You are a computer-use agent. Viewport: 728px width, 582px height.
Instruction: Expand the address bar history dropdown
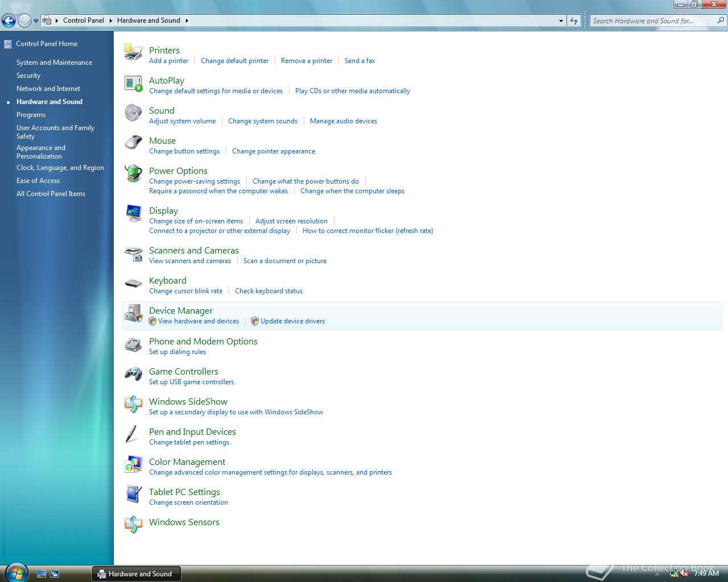(x=561, y=20)
